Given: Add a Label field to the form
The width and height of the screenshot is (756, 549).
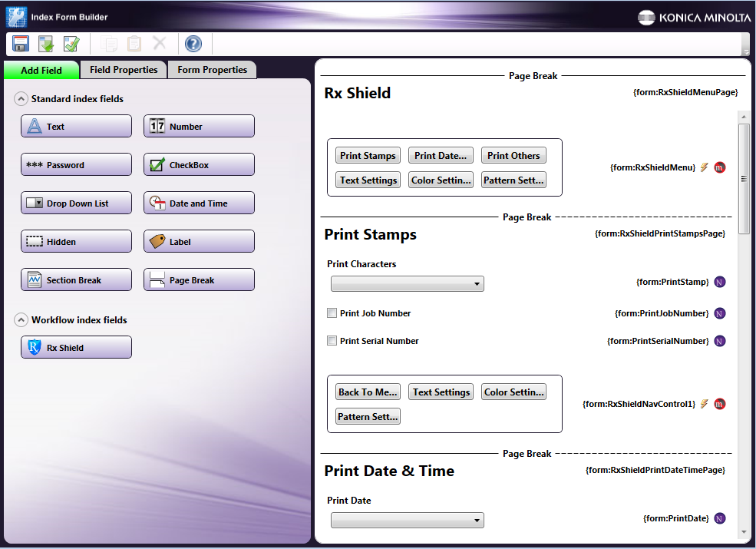Looking at the screenshot, I should coord(199,242).
